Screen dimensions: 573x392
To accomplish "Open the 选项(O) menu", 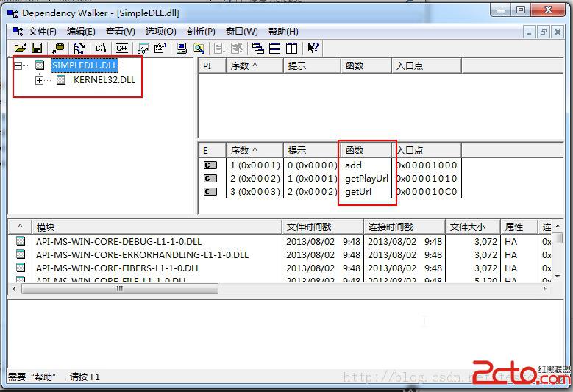I will (x=161, y=32).
